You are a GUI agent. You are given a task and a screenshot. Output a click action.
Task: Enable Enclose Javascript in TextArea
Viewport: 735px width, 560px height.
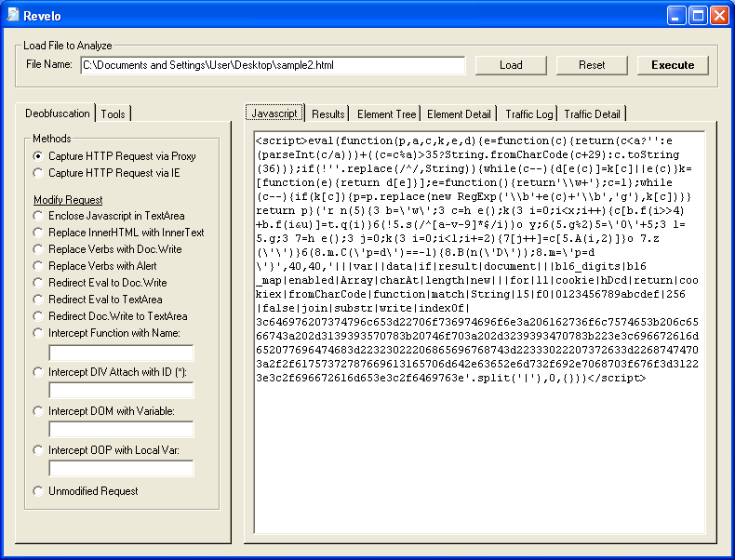point(38,216)
